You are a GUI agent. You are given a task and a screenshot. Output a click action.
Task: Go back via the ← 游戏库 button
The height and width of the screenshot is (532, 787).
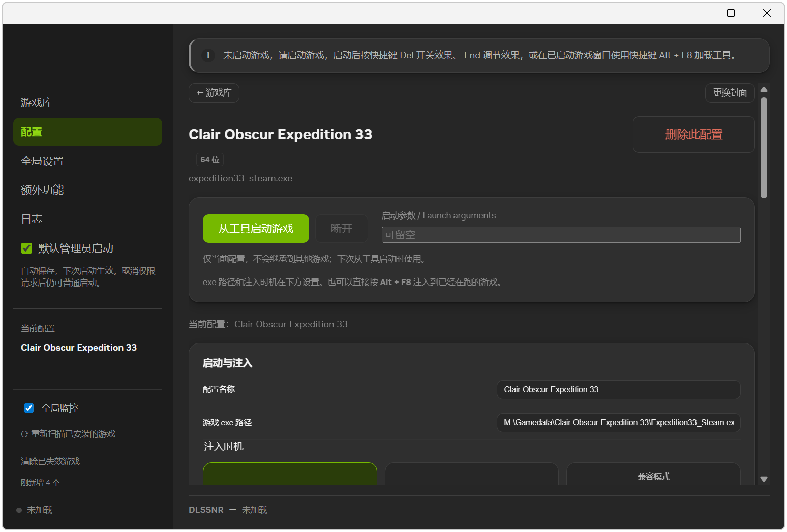point(214,93)
